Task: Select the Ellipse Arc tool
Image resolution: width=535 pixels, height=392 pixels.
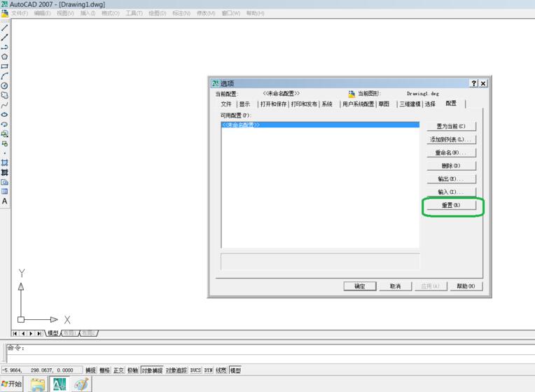Action: pyautogui.click(x=4, y=124)
